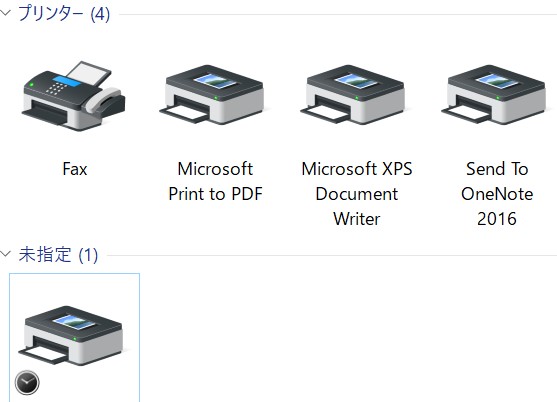
Task: Click the 未指定 (1) group header
Action: [58, 254]
